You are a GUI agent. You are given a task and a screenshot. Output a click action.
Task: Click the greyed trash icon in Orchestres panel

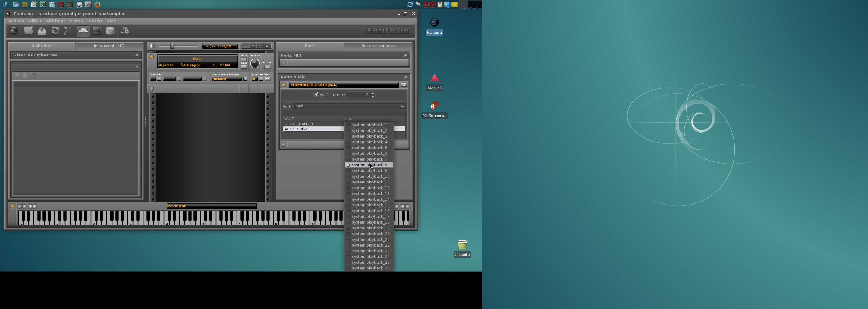[x=34, y=75]
